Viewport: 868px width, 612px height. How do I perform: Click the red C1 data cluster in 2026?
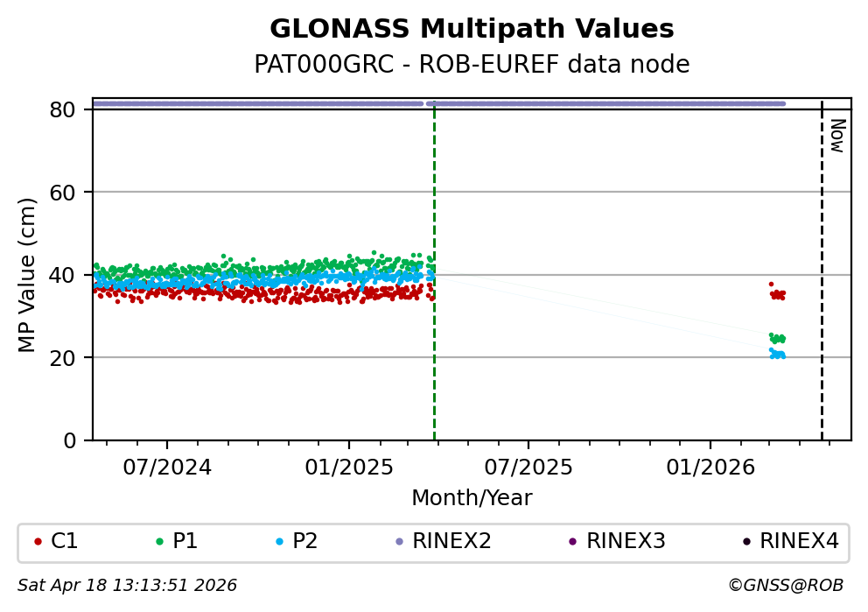click(777, 293)
